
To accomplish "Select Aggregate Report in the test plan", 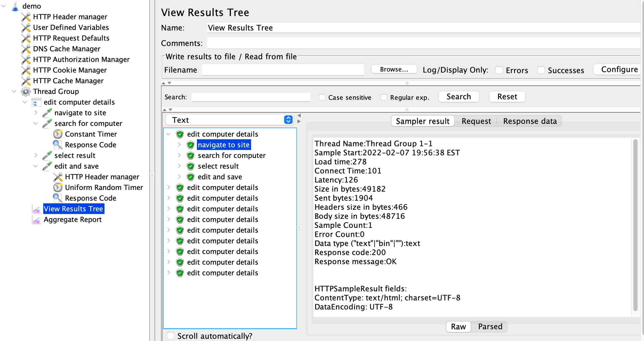I will [x=72, y=220].
